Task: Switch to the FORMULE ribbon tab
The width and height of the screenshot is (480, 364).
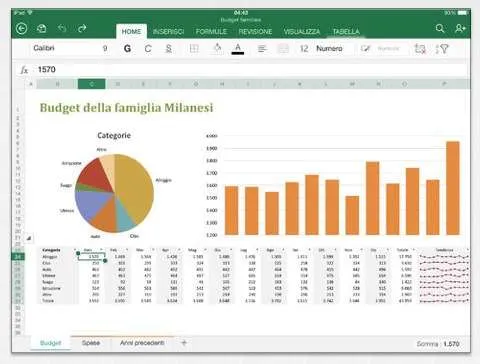Action: [211, 32]
